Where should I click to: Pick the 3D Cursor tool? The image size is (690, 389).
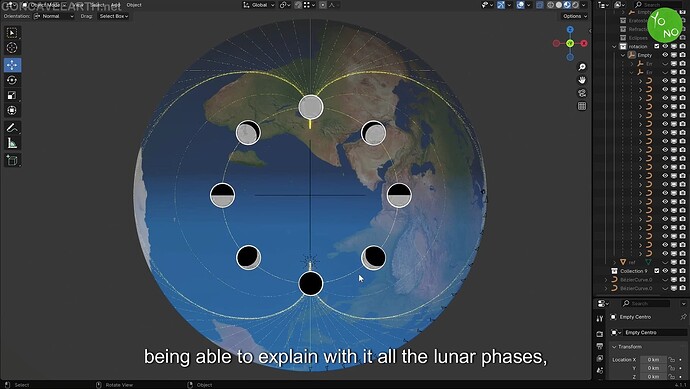(x=12, y=48)
